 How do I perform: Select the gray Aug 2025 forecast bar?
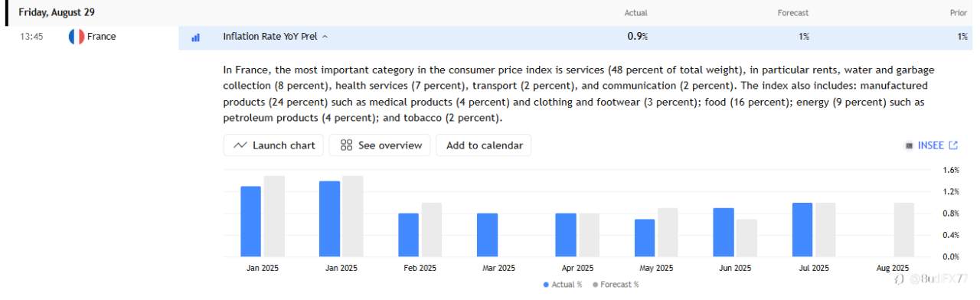point(904,230)
